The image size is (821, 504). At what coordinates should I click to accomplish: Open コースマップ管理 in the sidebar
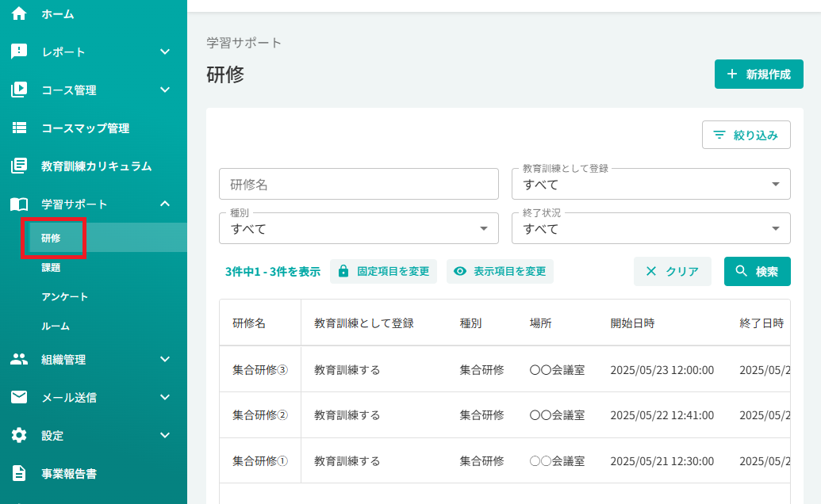coord(86,128)
